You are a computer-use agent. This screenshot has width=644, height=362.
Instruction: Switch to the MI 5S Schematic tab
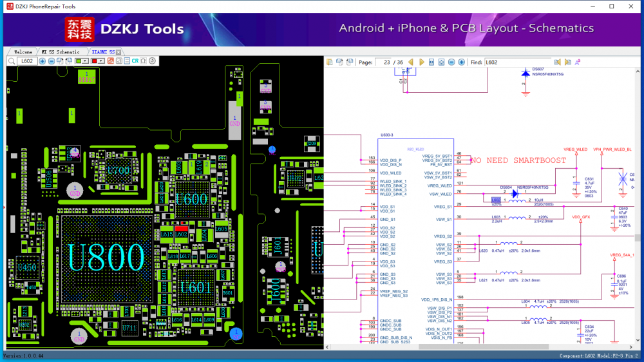(x=61, y=52)
